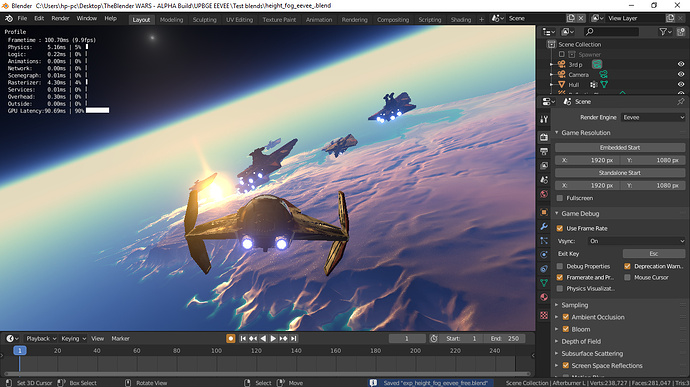Jump to the previous keyframe
The image size is (690, 387).
coord(253,339)
